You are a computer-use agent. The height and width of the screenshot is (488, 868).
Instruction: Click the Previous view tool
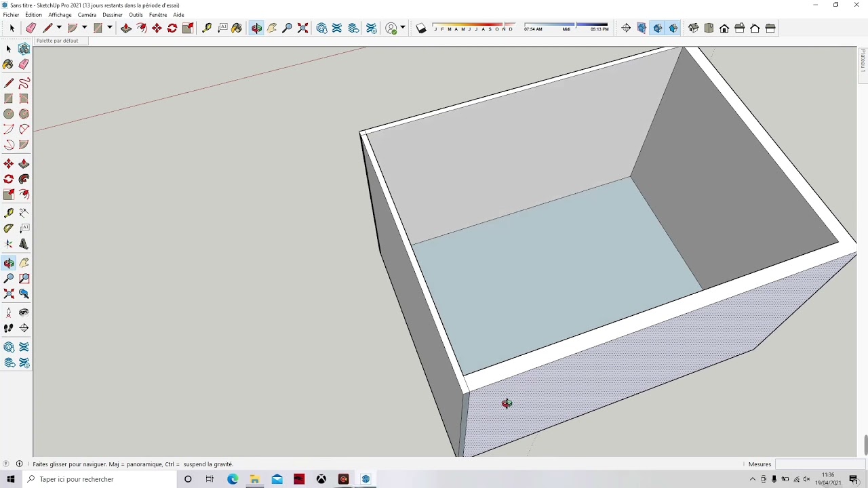pos(24,293)
